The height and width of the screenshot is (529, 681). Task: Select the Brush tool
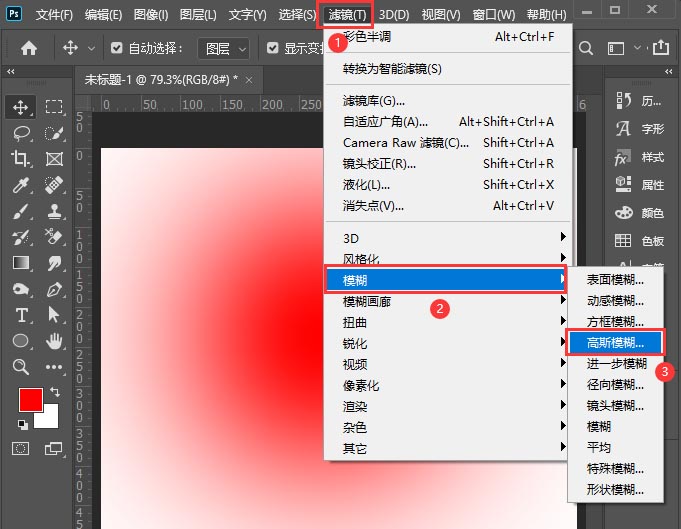point(20,211)
